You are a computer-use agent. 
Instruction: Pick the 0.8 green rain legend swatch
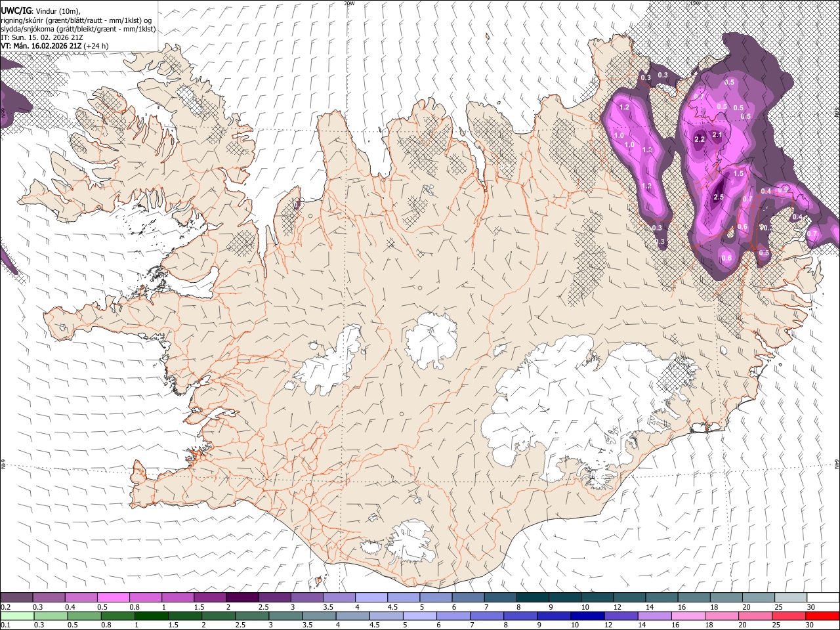click(x=117, y=616)
